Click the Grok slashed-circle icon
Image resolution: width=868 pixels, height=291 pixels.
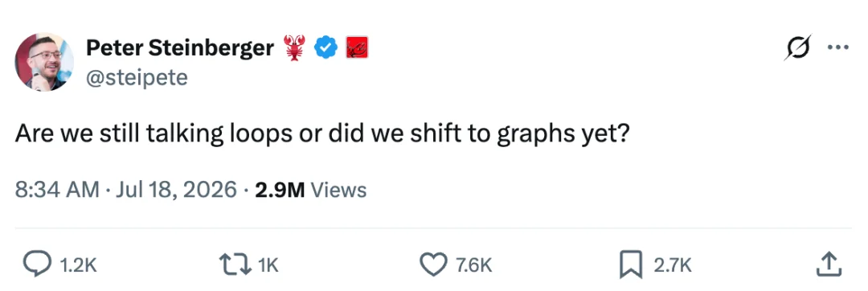(x=798, y=47)
